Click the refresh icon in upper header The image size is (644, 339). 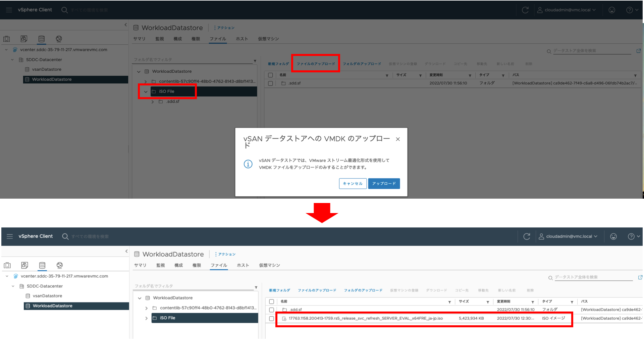coord(525,10)
